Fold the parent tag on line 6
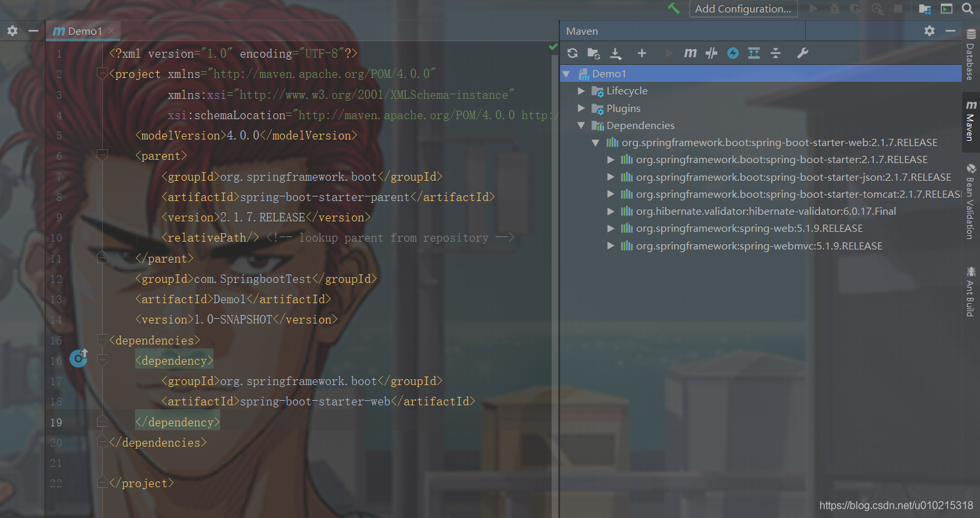980x518 pixels. (x=102, y=155)
